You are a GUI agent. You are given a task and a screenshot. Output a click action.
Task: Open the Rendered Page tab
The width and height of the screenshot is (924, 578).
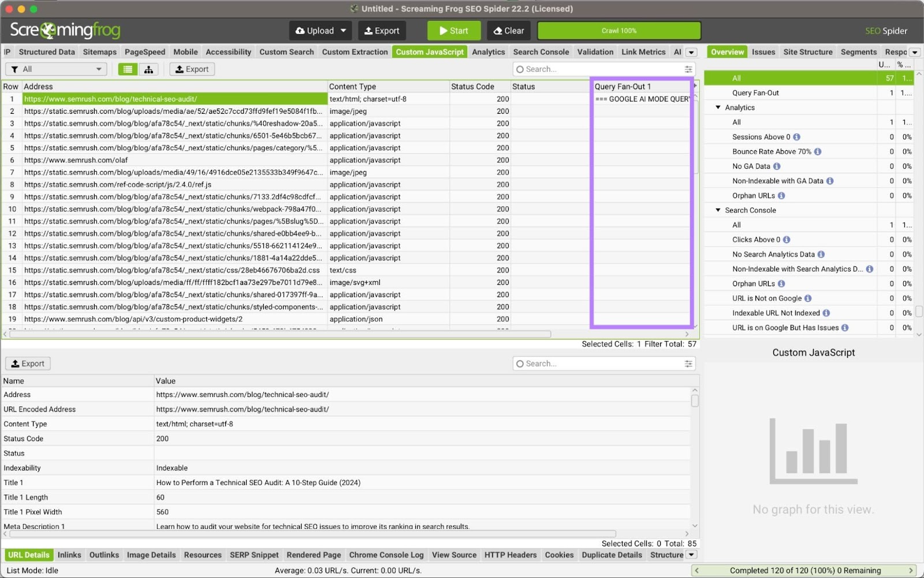314,554
